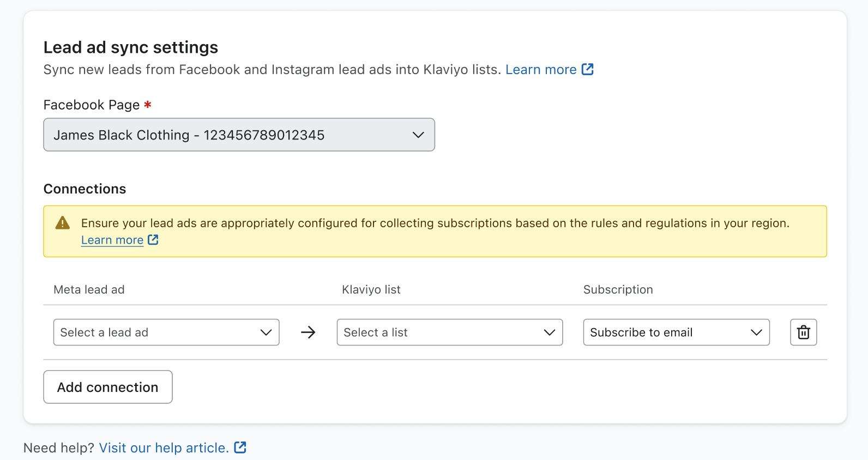This screenshot has width=868, height=460.
Task: Click the external link icon in the yellow warning banner
Action: 153,240
